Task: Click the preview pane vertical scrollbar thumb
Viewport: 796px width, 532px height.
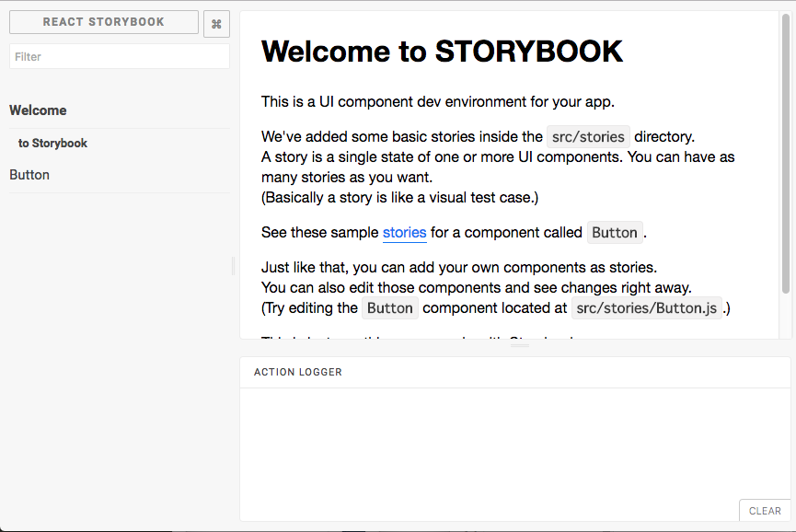Action: 786,154
